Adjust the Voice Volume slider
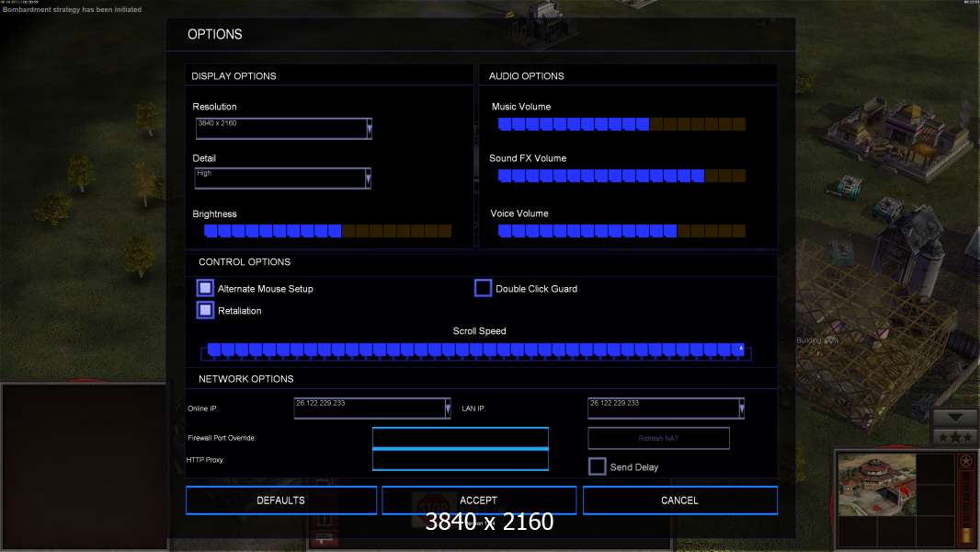 click(621, 231)
